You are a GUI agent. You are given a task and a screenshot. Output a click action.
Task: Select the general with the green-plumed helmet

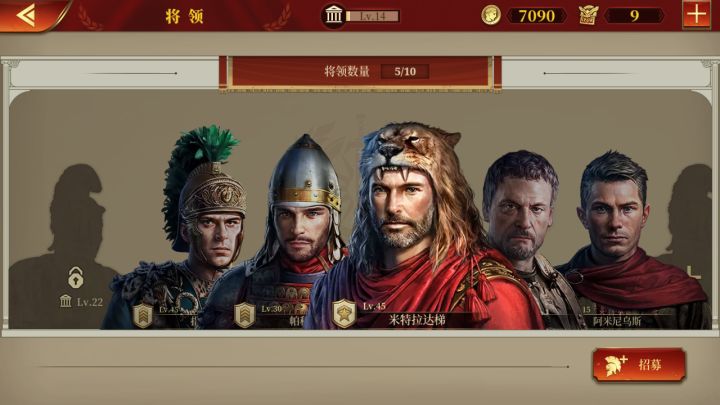[x=193, y=230]
